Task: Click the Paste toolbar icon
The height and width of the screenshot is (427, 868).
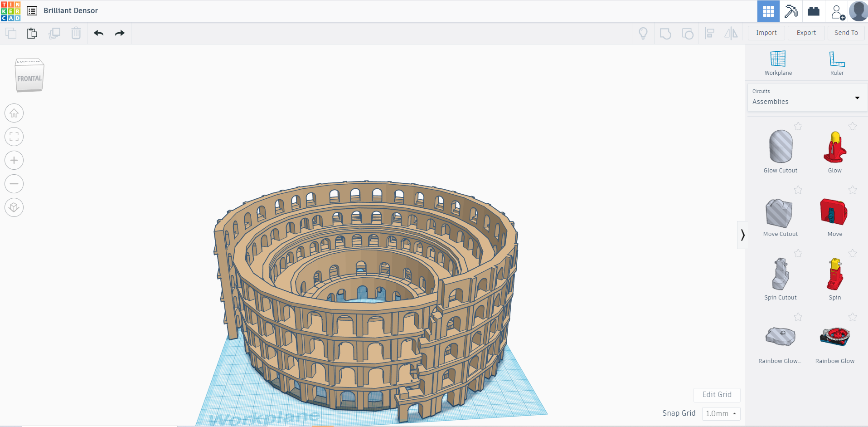Action: [x=32, y=33]
